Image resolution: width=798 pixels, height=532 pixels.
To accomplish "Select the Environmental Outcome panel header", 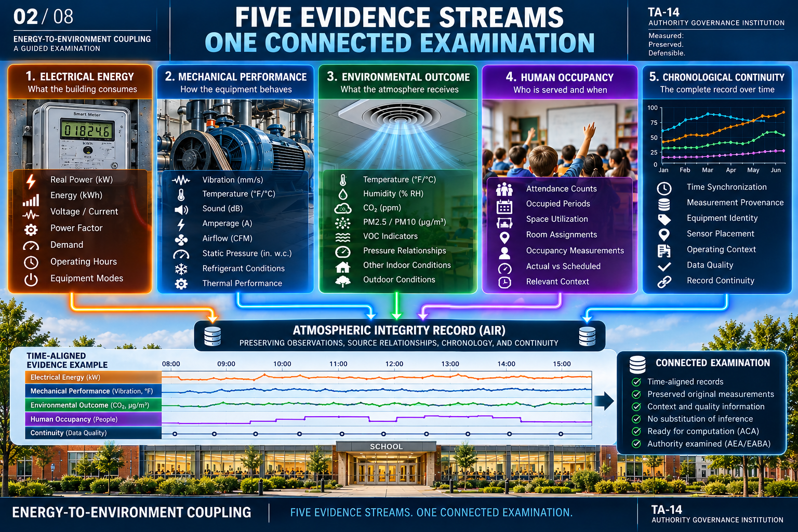I will [x=398, y=82].
